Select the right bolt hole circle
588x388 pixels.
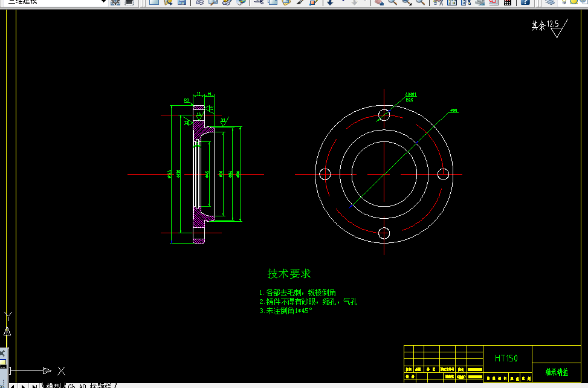click(x=443, y=174)
